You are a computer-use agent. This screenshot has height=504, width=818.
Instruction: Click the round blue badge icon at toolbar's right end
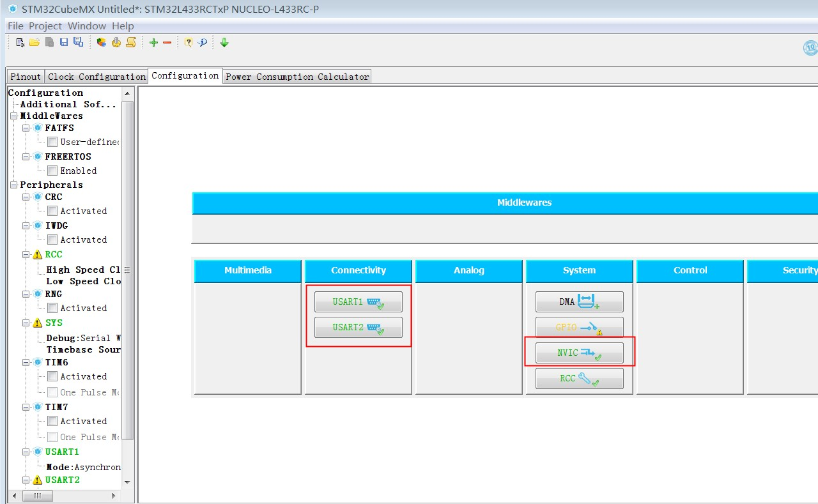click(810, 48)
